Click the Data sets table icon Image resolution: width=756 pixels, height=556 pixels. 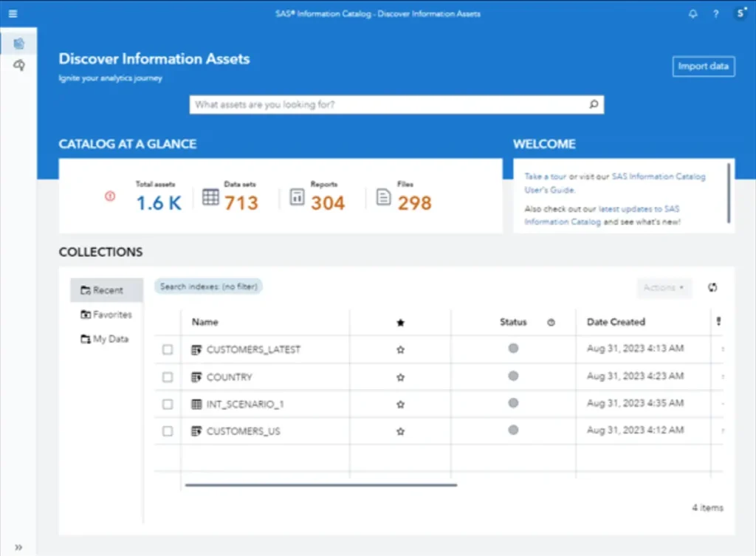pyautogui.click(x=210, y=196)
